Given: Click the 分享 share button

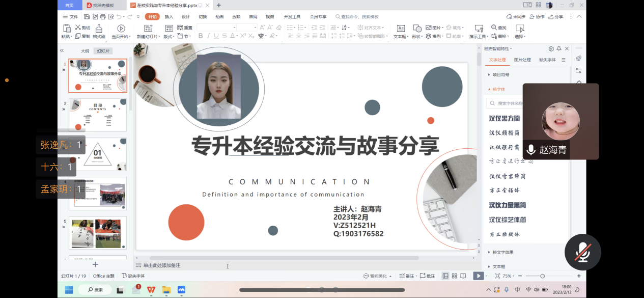Looking at the screenshot, I should [555, 17].
